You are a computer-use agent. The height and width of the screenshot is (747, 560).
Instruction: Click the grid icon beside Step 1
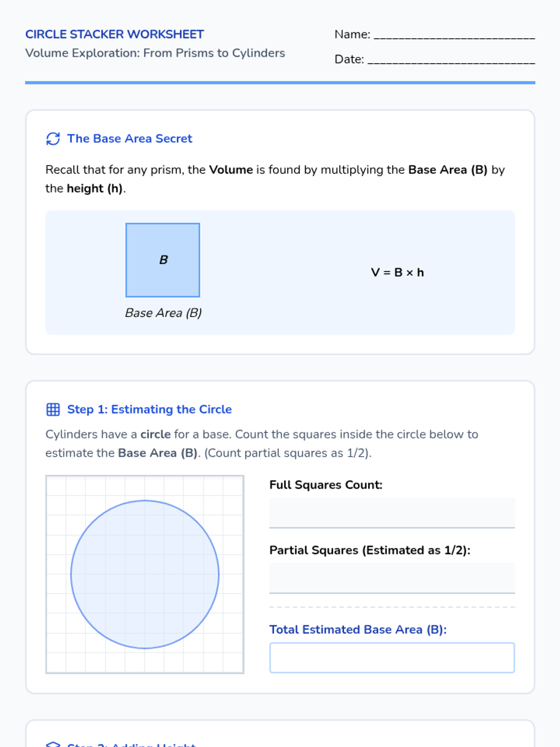point(53,409)
